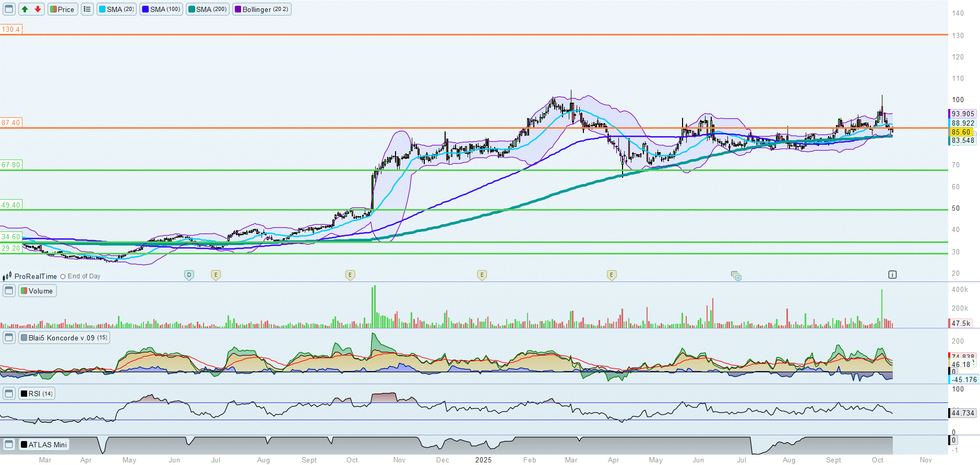
Task: Click the green up arrow icon
Action: (25, 9)
